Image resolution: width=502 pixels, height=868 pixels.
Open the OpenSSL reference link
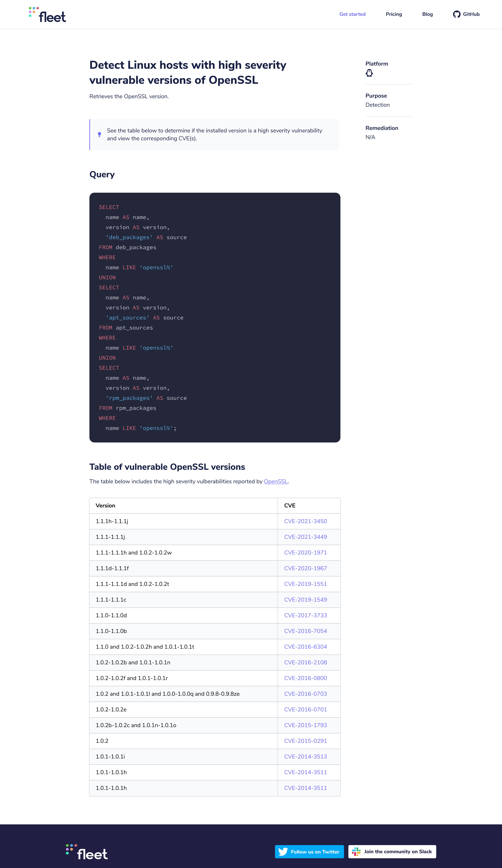click(x=275, y=481)
